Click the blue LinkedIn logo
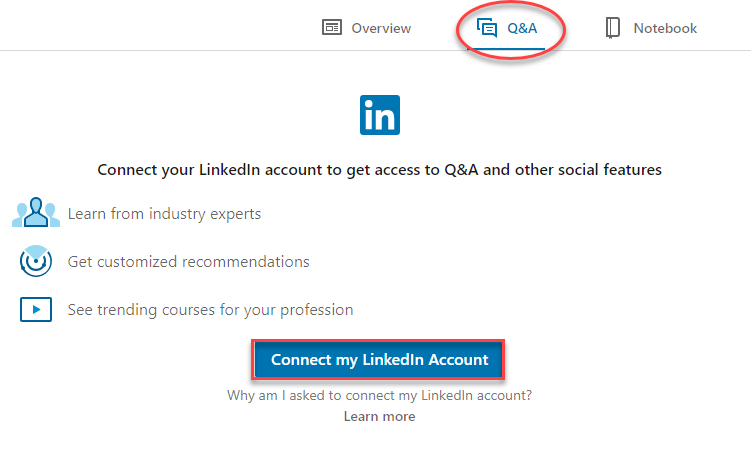 click(380, 115)
